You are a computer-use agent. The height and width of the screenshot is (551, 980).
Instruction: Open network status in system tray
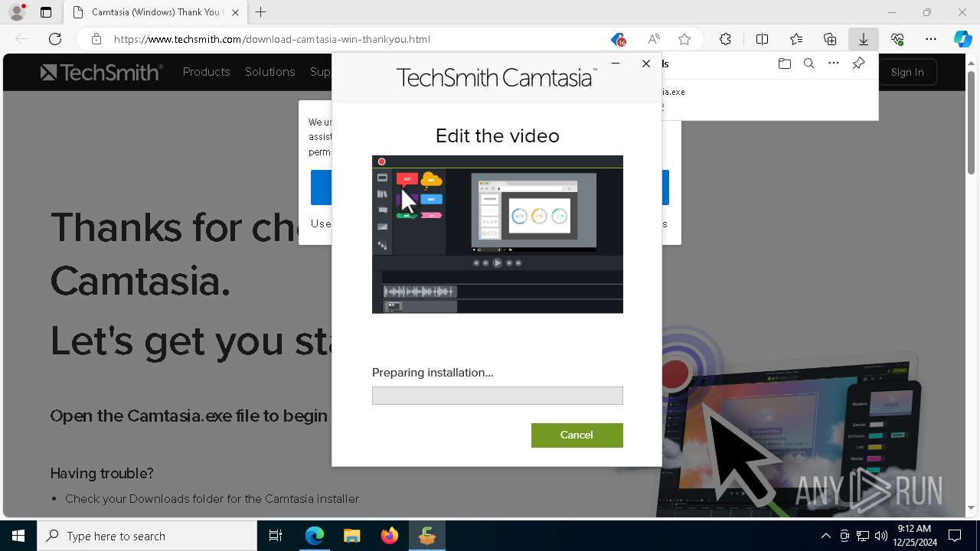(863, 536)
